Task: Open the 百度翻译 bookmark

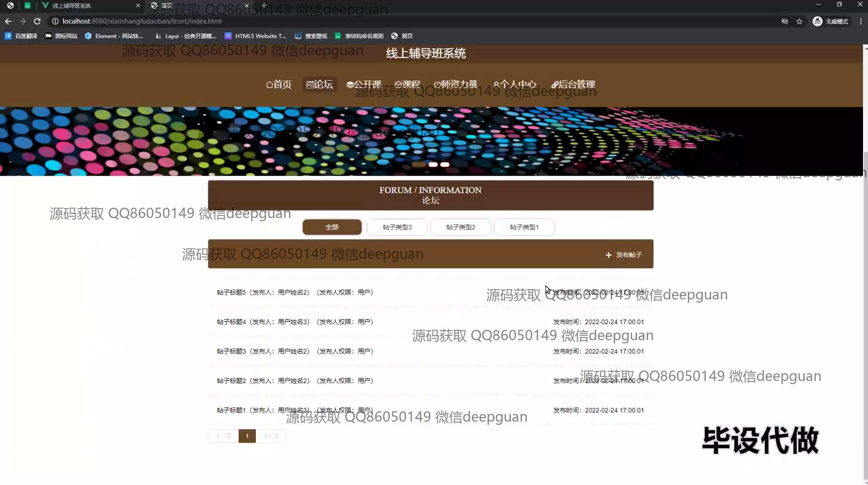Action: pos(21,36)
